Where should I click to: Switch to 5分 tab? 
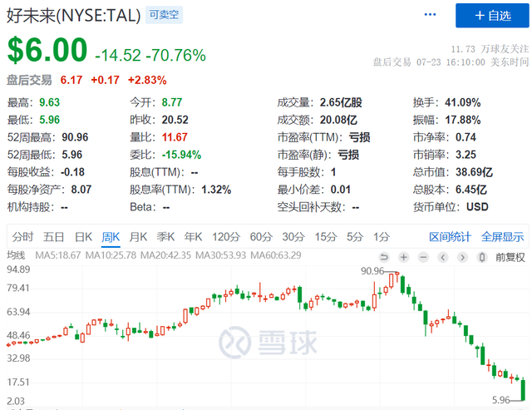(x=355, y=237)
